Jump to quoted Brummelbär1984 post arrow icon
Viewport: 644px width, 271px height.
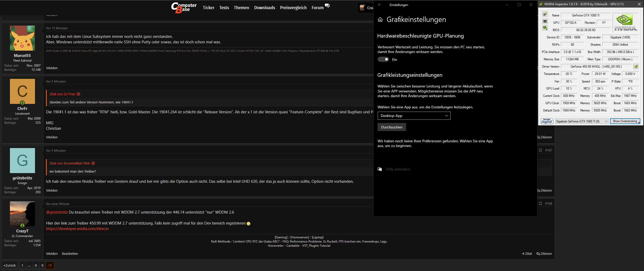point(93,163)
